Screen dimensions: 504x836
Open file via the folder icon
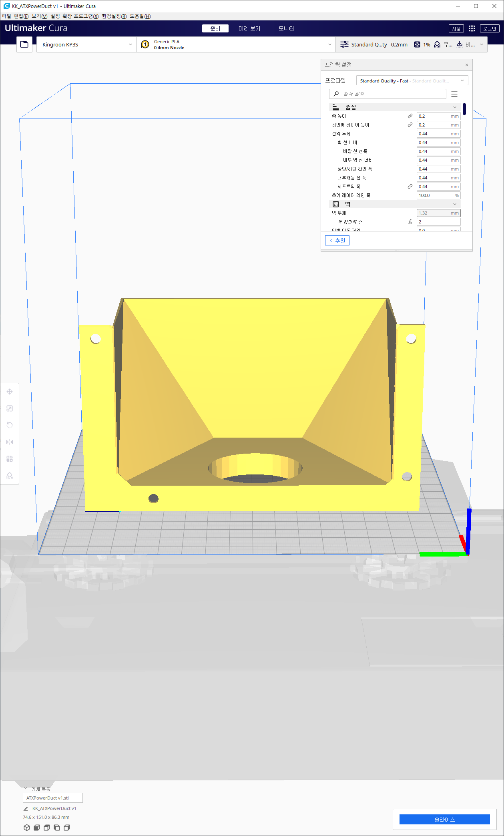(x=24, y=44)
